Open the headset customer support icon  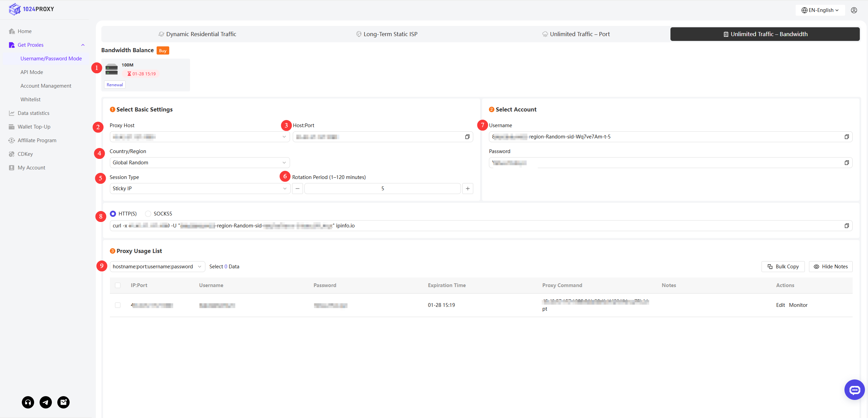[x=28, y=402]
